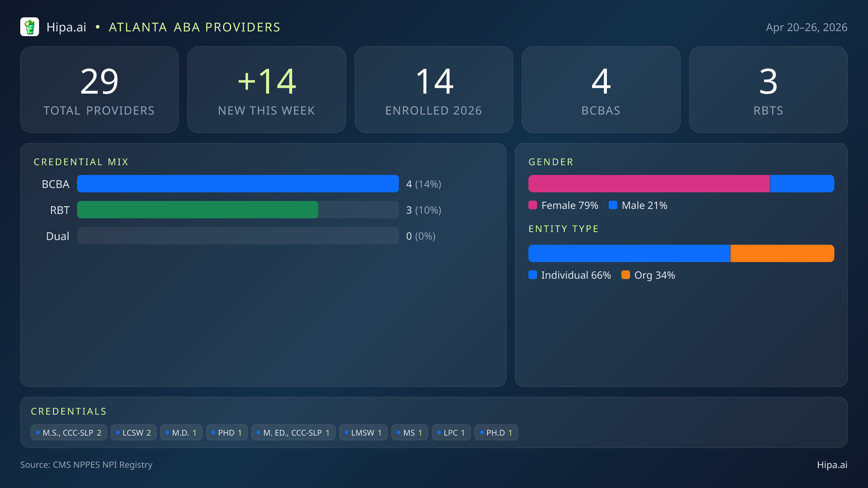Select the Female legend swatch under Gender
Image resolution: width=868 pixels, height=488 pixels.
(x=533, y=205)
